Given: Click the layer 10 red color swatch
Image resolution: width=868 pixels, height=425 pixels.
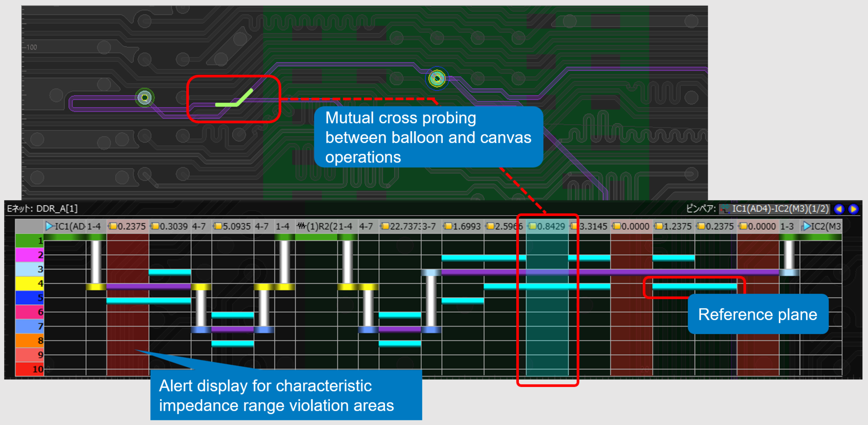Looking at the screenshot, I should tap(30, 369).
